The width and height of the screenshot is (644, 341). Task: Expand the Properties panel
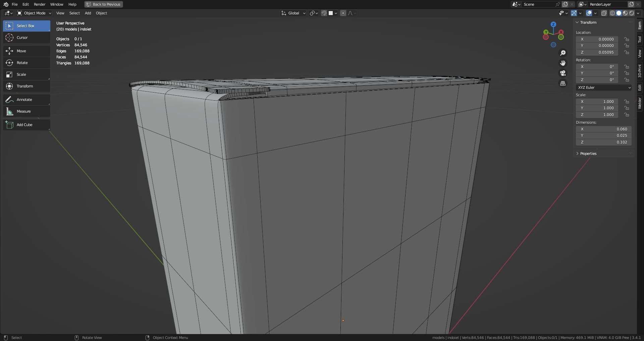pyautogui.click(x=577, y=154)
